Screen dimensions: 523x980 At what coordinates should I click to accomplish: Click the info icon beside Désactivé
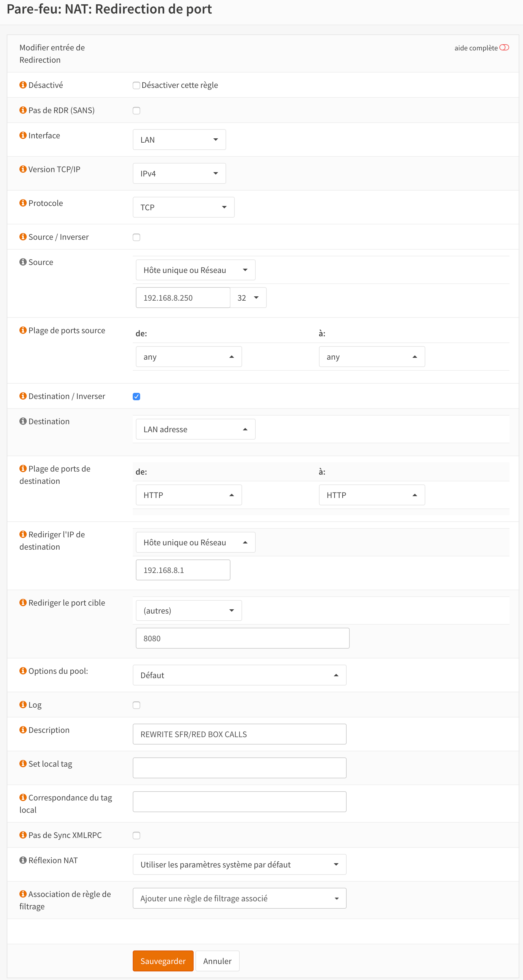coord(23,85)
